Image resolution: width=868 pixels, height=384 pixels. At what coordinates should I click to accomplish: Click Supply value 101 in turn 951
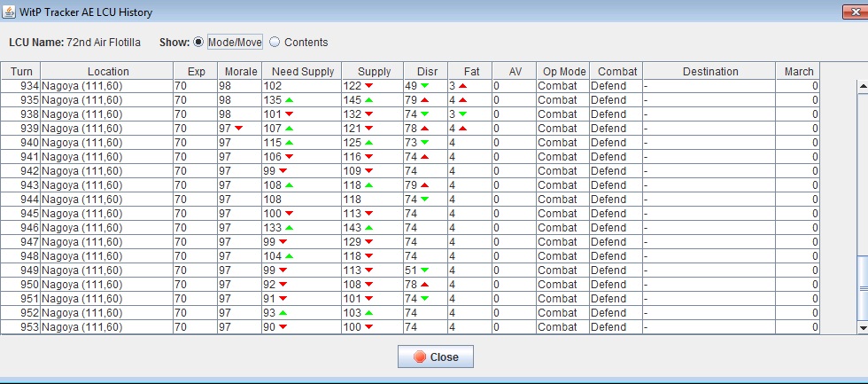click(373, 299)
